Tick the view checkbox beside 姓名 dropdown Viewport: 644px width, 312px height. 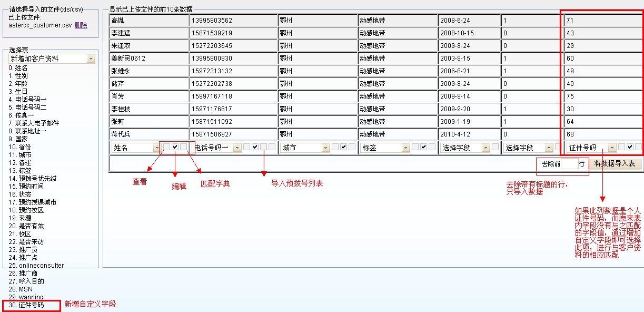(166, 147)
